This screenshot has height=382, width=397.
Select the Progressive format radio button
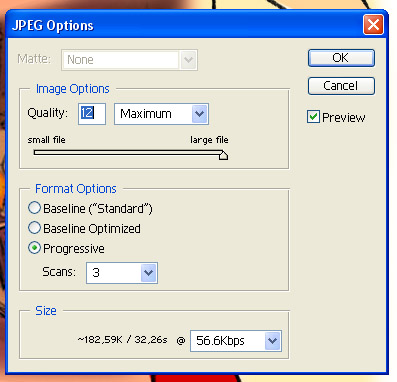34,248
